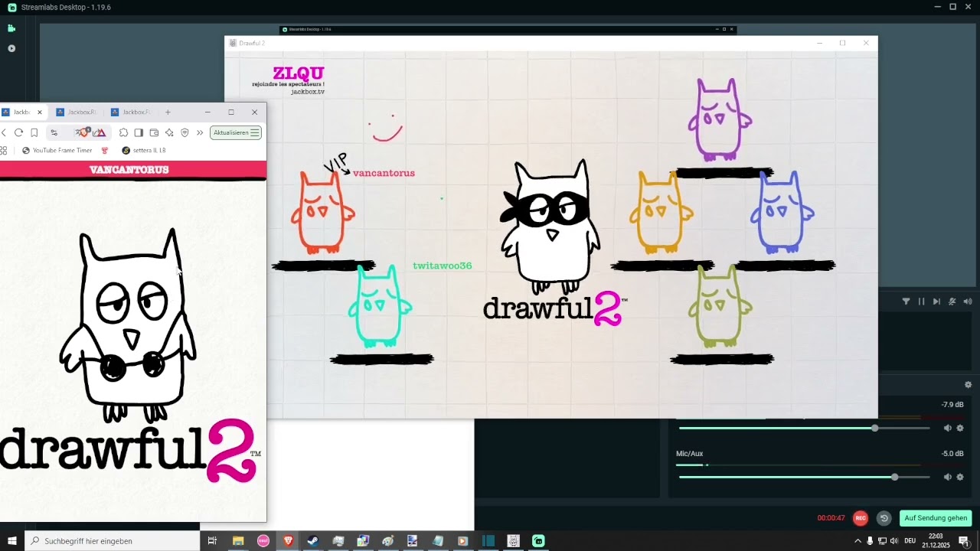Show hidden system tray icons
The width and height of the screenshot is (980, 551).
(x=857, y=541)
